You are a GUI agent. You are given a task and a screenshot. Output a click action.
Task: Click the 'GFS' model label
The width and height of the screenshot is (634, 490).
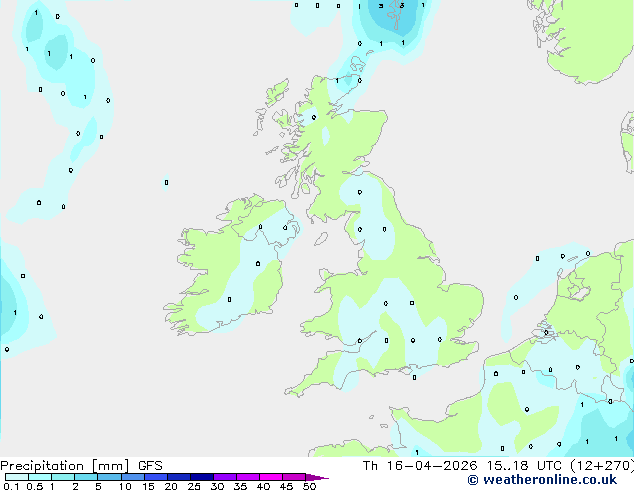[x=150, y=466]
